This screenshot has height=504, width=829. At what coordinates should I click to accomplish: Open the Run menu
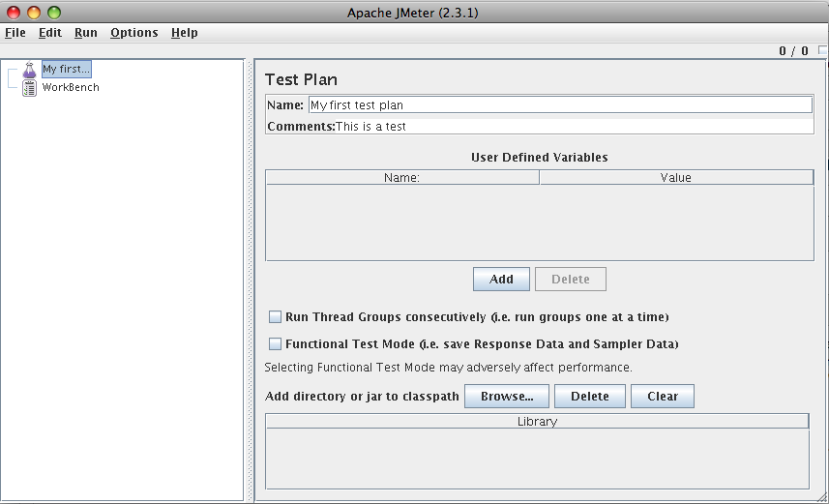tap(86, 33)
